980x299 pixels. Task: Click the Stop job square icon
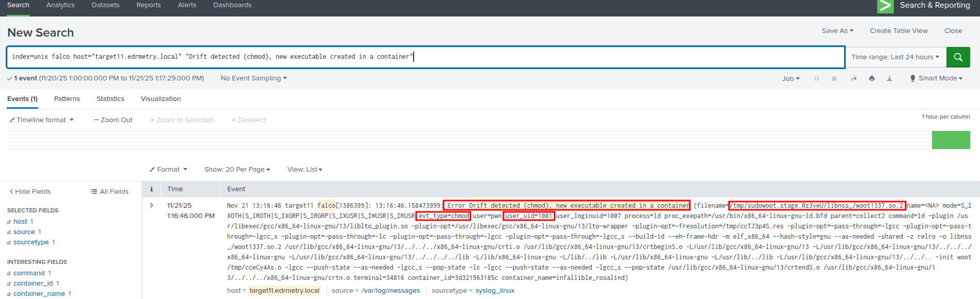pos(834,79)
